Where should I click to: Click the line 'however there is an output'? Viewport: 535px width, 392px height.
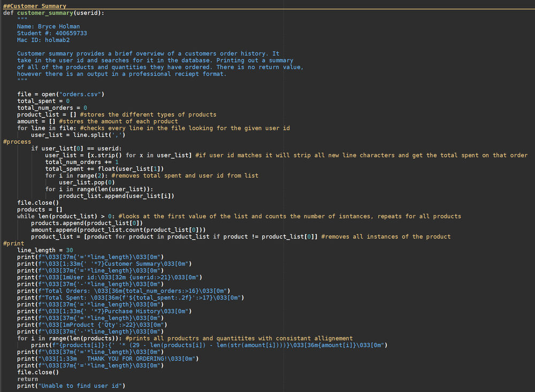click(x=122, y=74)
